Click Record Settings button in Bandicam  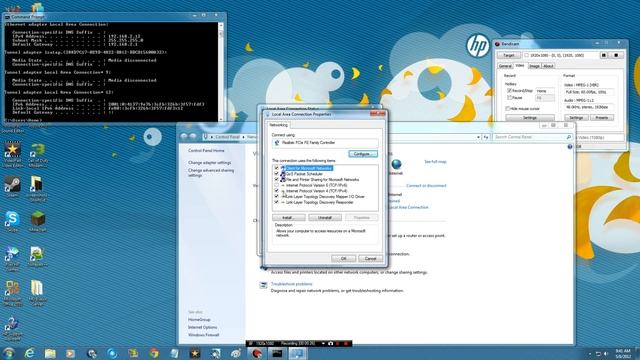click(530, 118)
